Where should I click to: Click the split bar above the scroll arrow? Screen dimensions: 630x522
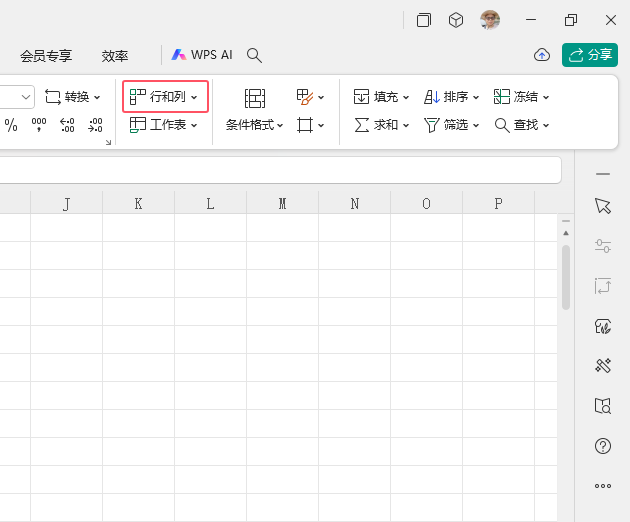(x=566, y=221)
